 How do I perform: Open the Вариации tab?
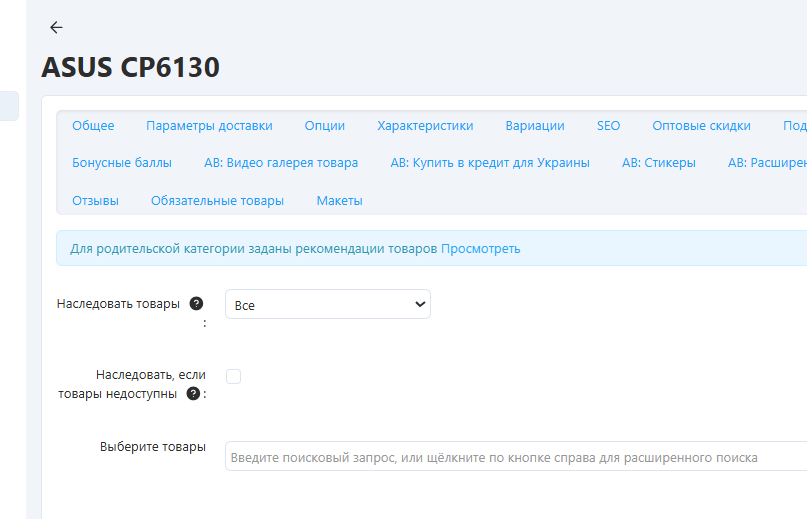point(535,126)
